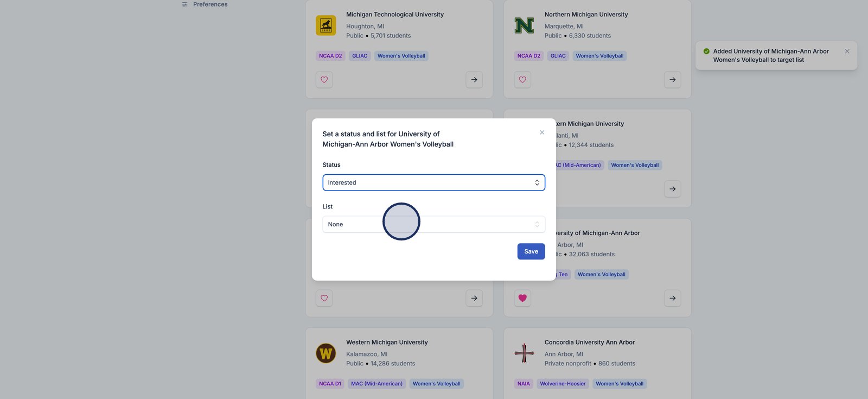Open Eastern Michigan University arrow button
This screenshot has width=868, height=399.
672,189
